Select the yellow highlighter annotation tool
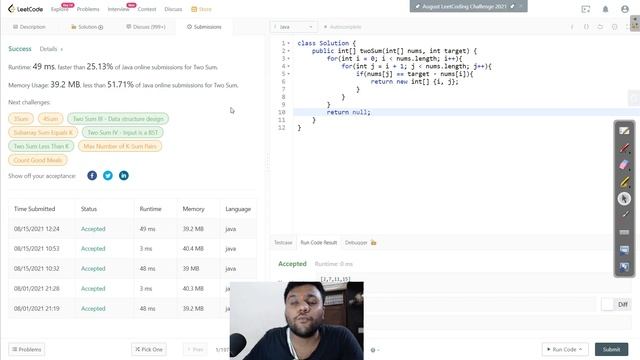 pyautogui.click(x=624, y=182)
